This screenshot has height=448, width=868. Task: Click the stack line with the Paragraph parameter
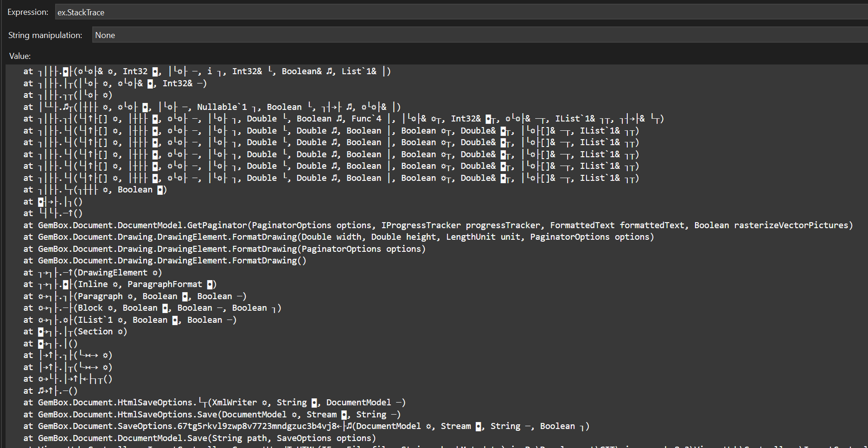tap(135, 296)
